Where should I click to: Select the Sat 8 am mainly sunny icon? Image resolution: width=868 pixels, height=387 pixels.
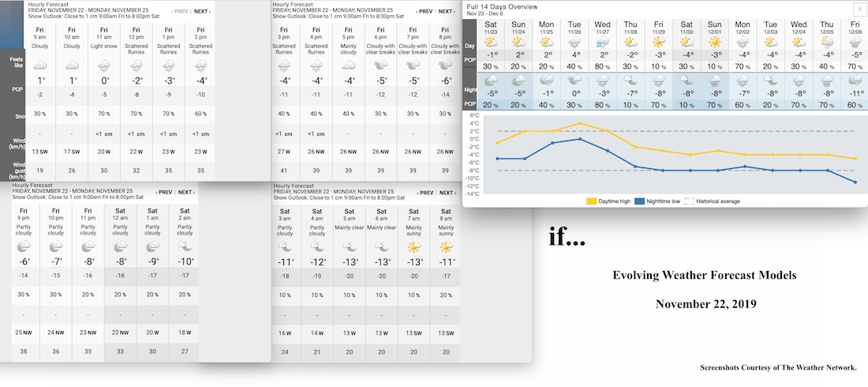pos(446,246)
